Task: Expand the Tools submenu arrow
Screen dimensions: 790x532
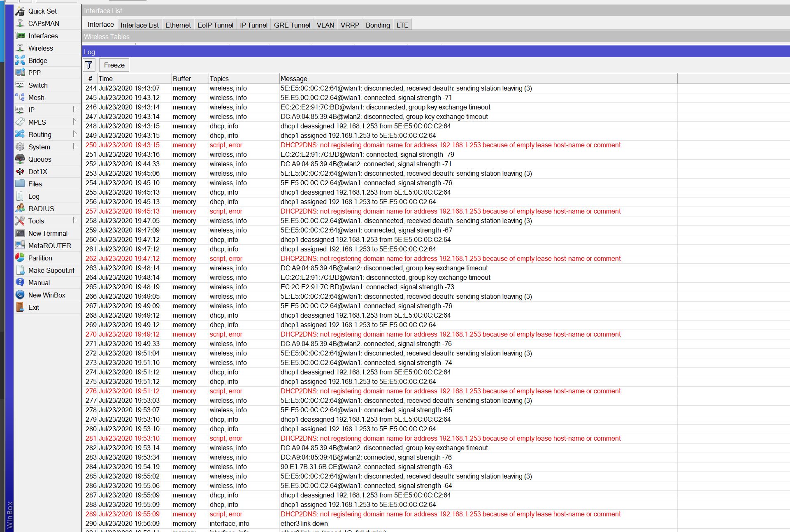Action: [74, 221]
